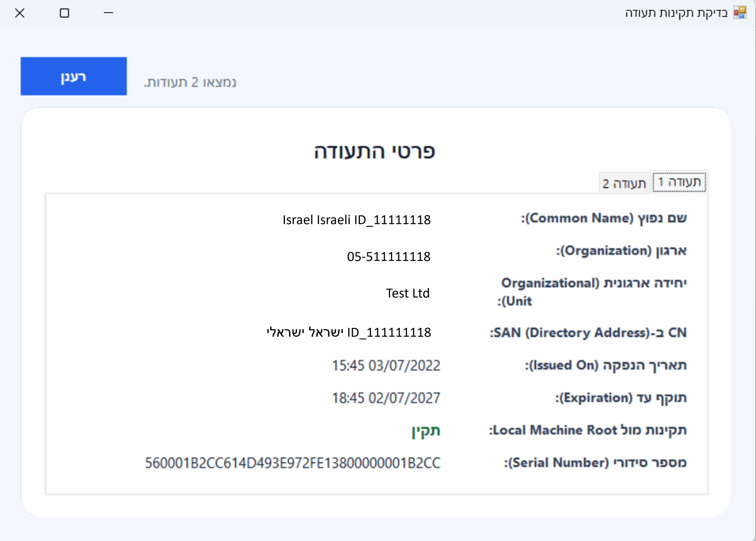Click the פרטי התעודה heading
Image resolution: width=756 pixels, height=541 pixels.
click(x=375, y=152)
